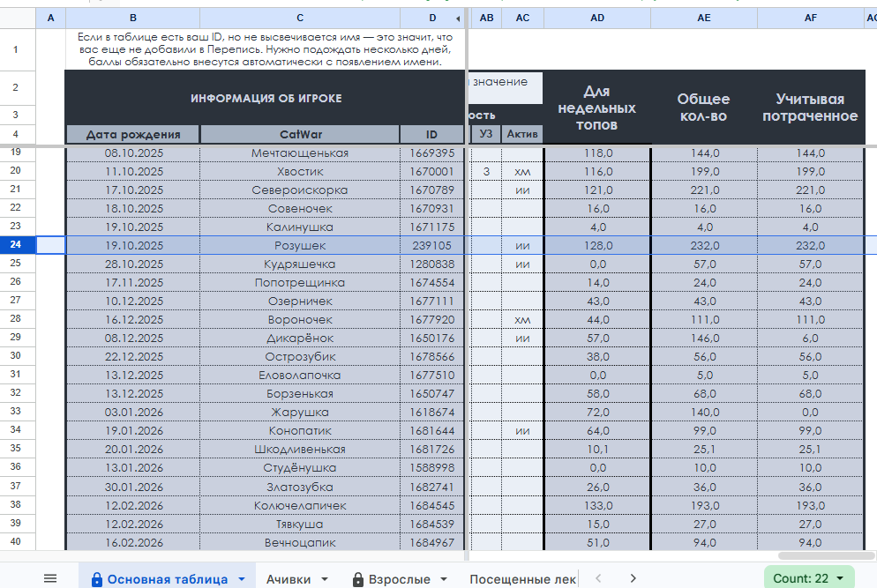Viewport: 877px width, 588px height.
Task: Switch to Посещенные лек sheet tab
Action: tap(522, 579)
